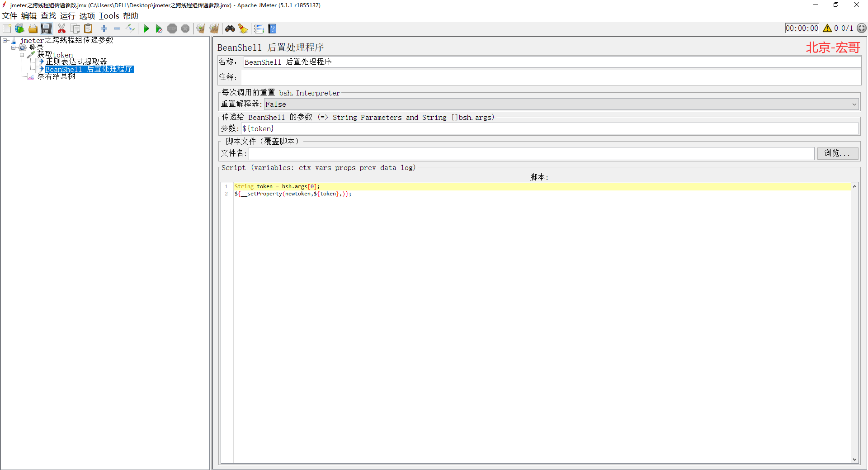Clear results with single broom icon
The image size is (868, 470).
coord(201,28)
